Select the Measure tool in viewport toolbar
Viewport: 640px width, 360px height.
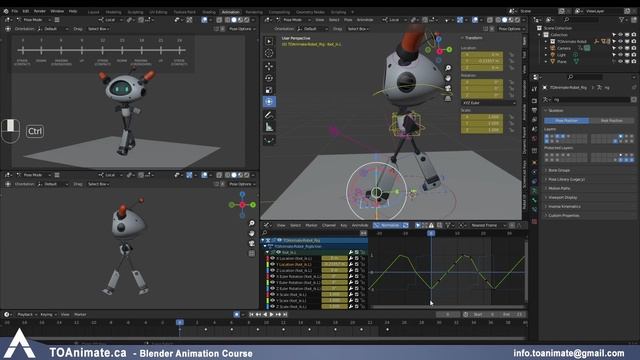click(x=269, y=127)
